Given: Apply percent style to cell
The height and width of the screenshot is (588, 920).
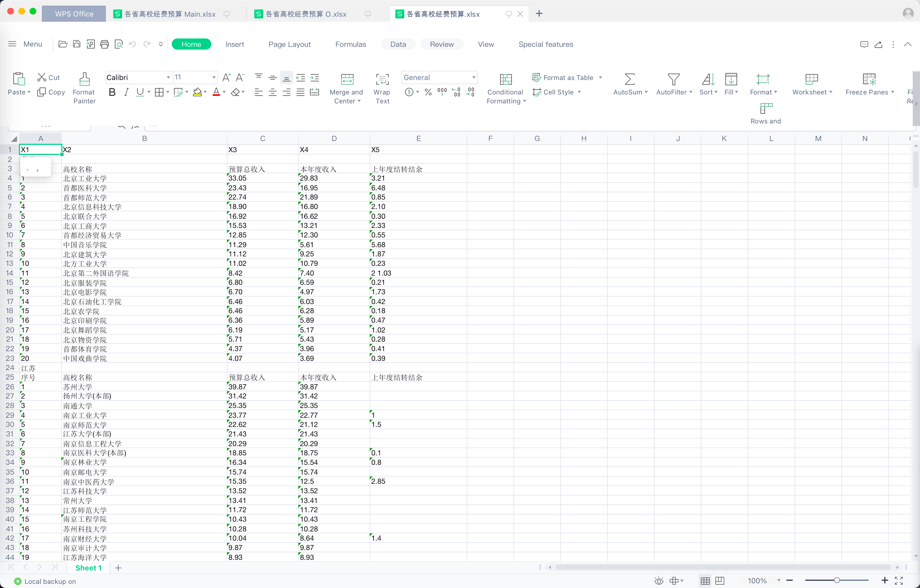Looking at the screenshot, I should (428, 92).
